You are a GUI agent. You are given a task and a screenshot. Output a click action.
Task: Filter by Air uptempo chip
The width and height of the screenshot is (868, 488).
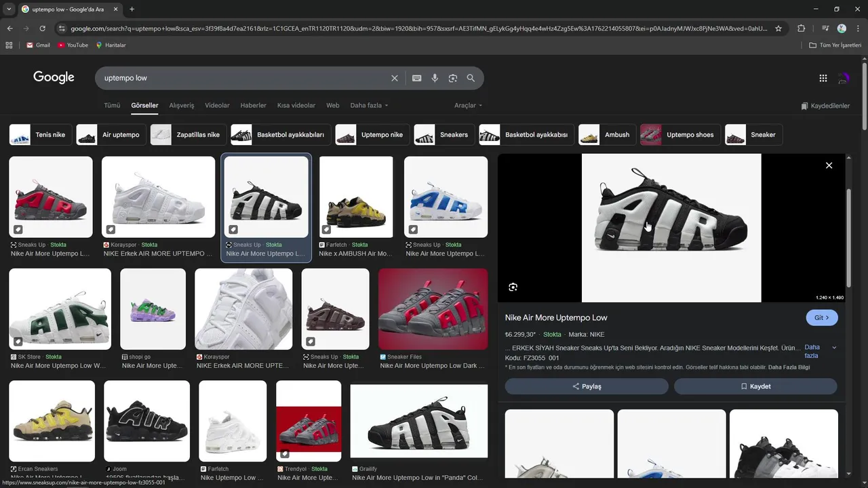(x=111, y=135)
